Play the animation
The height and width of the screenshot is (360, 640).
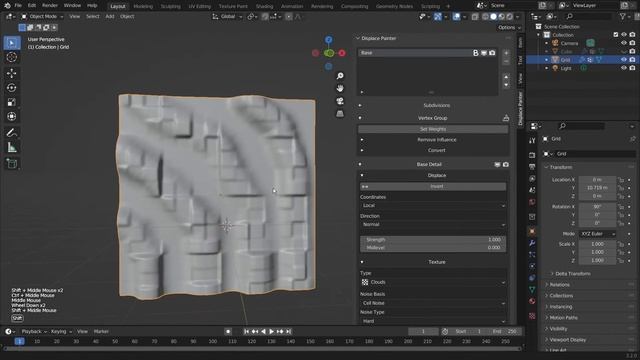pyautogui.click(x=271, y=331)
